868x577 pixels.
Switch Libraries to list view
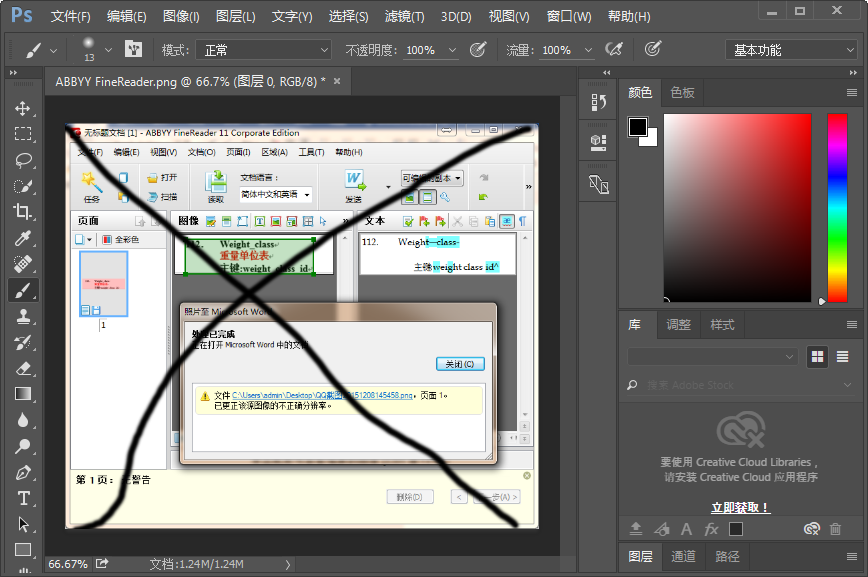click(x=843, y=357)
